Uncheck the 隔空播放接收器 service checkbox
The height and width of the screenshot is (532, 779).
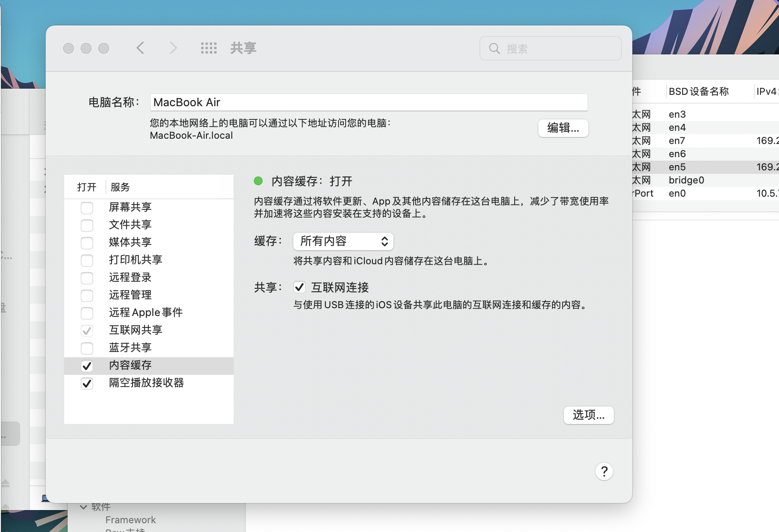coord(87,383)
